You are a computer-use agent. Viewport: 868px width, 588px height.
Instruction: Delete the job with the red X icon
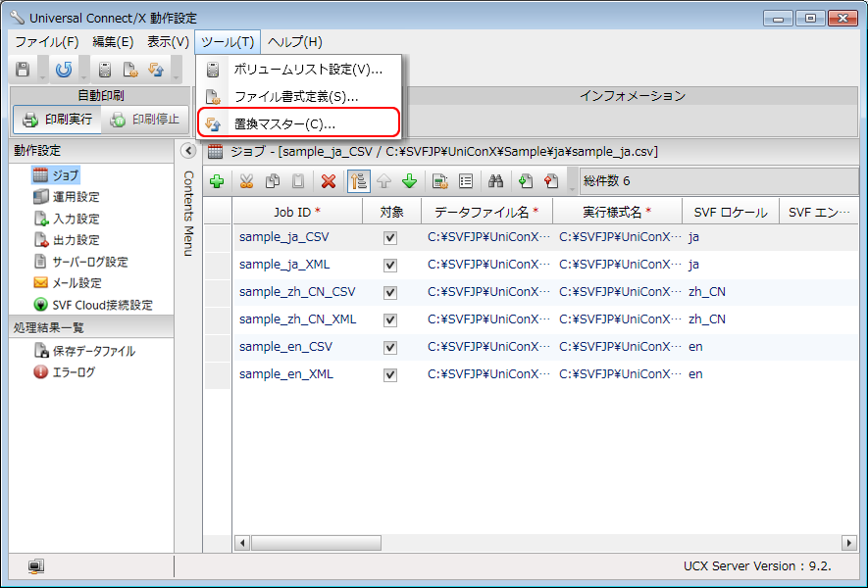tap(329, 181)
